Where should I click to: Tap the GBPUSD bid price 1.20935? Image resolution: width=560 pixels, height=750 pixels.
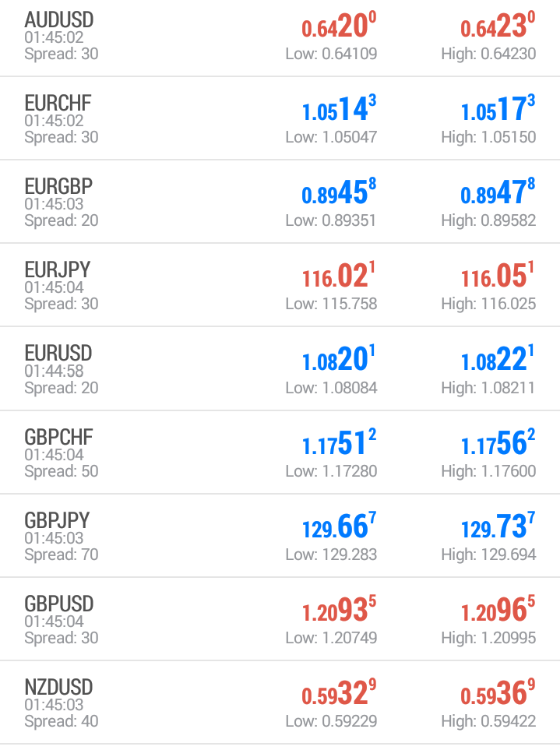pos(339,610)
